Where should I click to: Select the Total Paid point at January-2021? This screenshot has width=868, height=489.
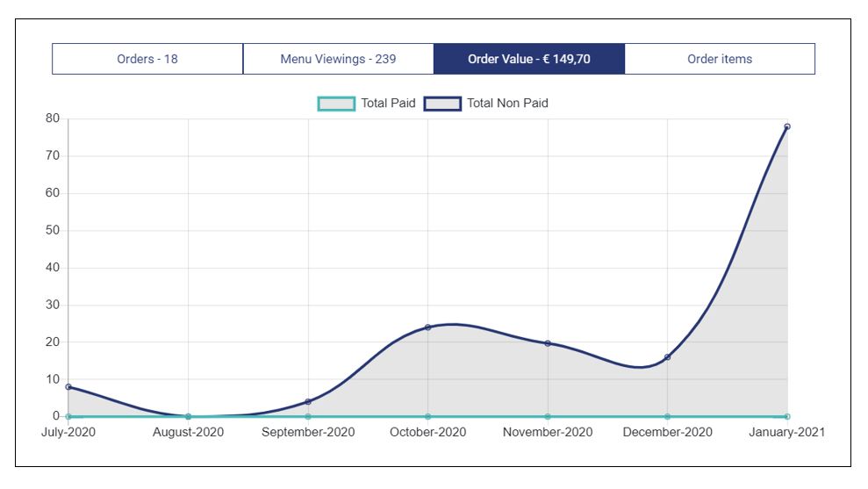click(787, 417)
